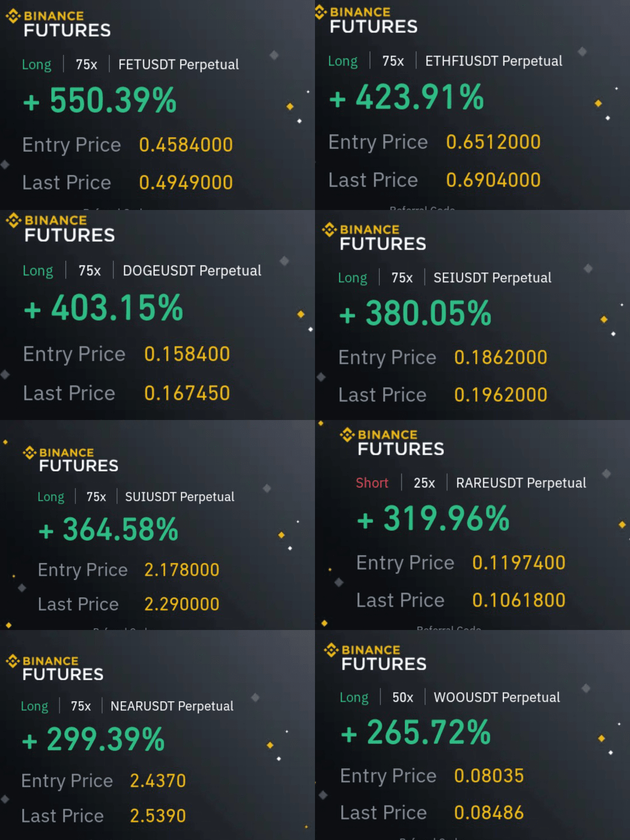
Task: Click the +380.05% return value
Action: click(x=415, y=314)
